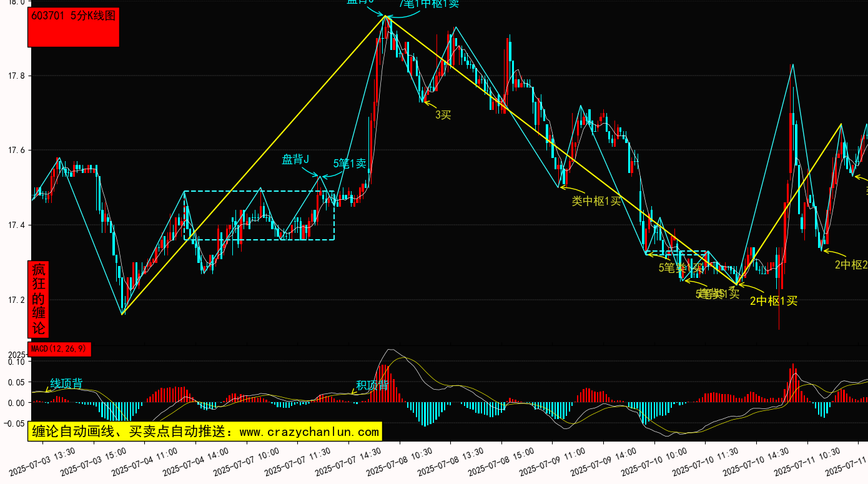Click the 2025-07-10 10:00 date label
Screen dimensions: 868x484
tap(654, 461)
